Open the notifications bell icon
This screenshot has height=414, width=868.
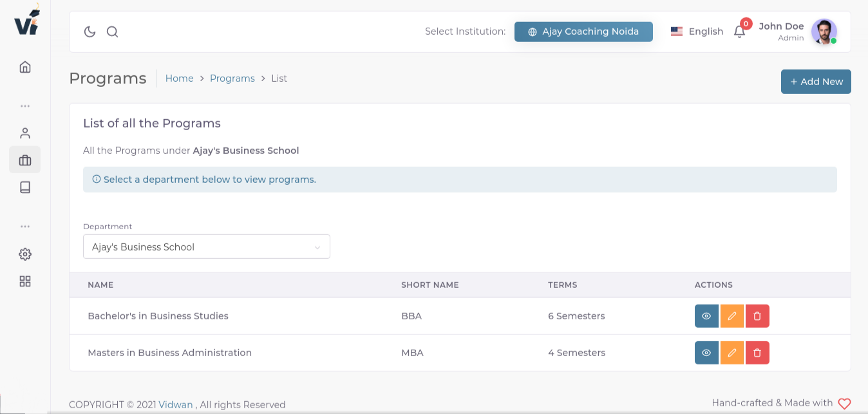[739, 32]
